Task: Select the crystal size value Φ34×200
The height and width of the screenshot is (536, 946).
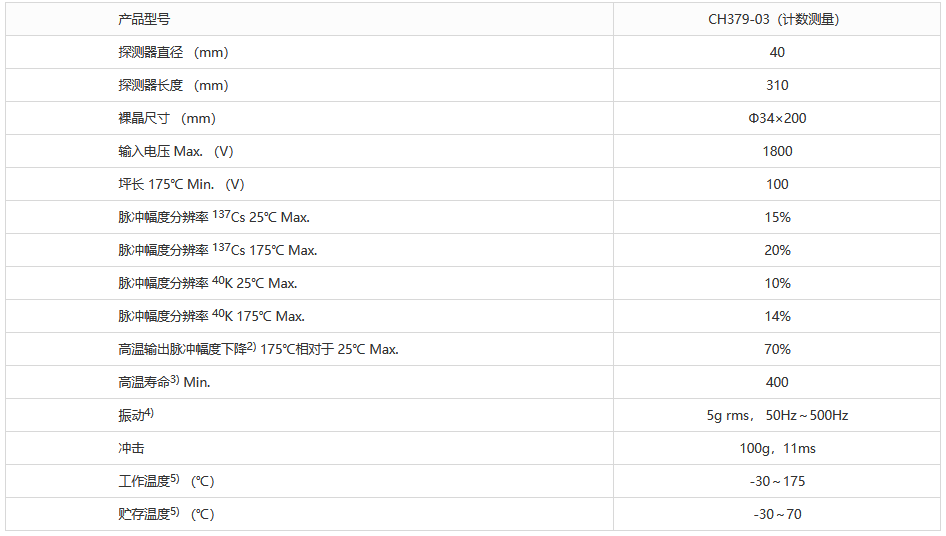Action: [x=777, y=118]
